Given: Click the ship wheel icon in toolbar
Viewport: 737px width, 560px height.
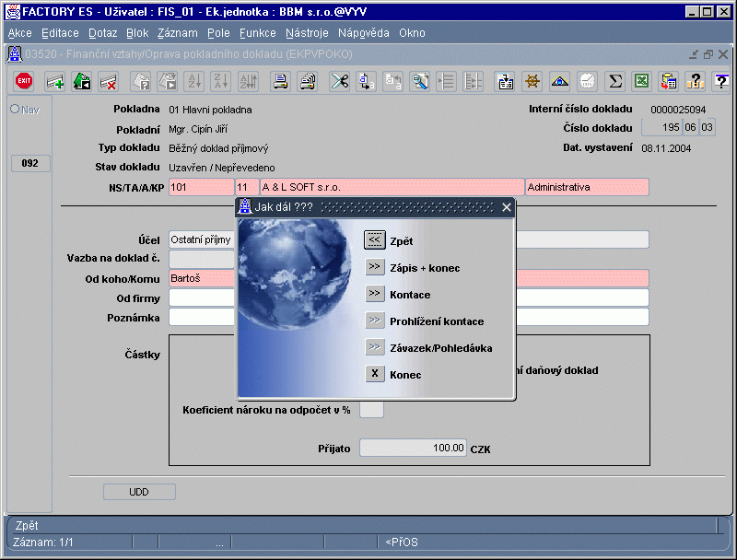Looking at the screenshot, I should pyautogui.click(x=532, y=81).
